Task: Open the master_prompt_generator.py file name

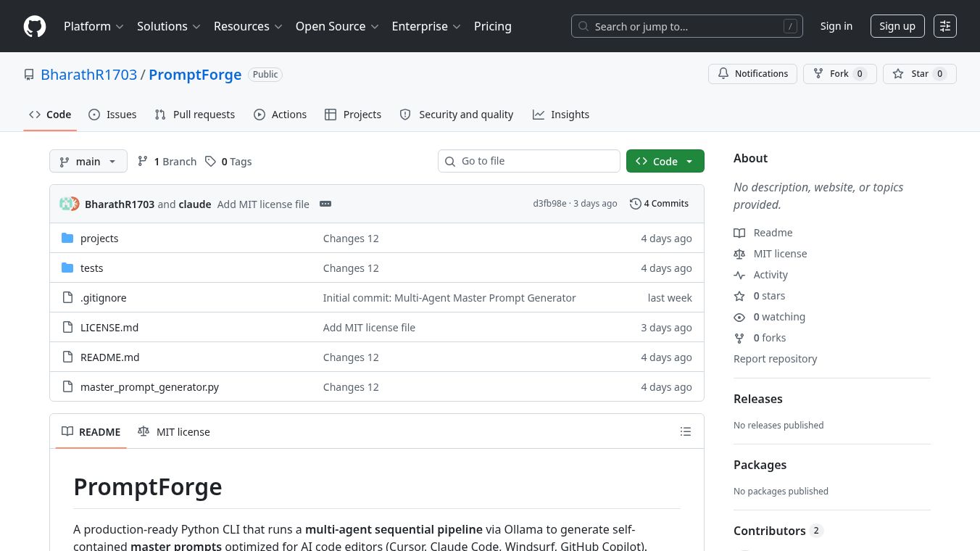Action: click(x=149, y=387)
